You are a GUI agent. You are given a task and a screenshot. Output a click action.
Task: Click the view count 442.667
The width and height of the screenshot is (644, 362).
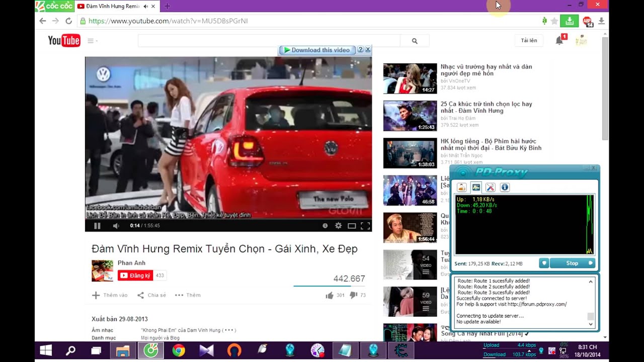click(x=349, y=279)
